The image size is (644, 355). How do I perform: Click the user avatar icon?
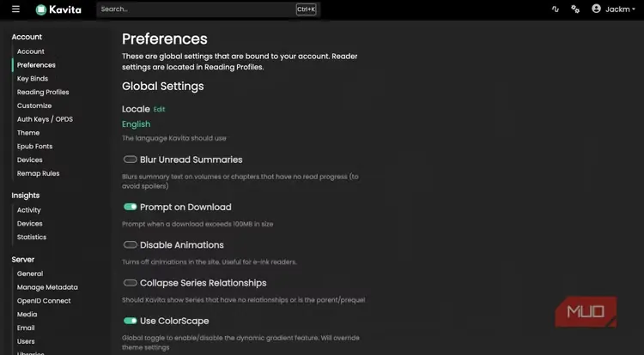pyautogui.click(x=597, y=9)
